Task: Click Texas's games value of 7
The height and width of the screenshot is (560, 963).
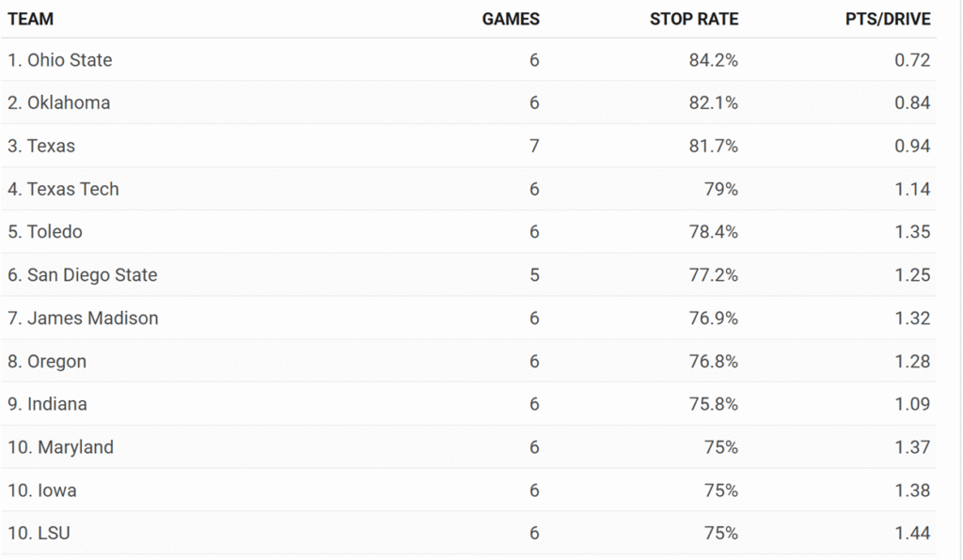Action: 534,147
